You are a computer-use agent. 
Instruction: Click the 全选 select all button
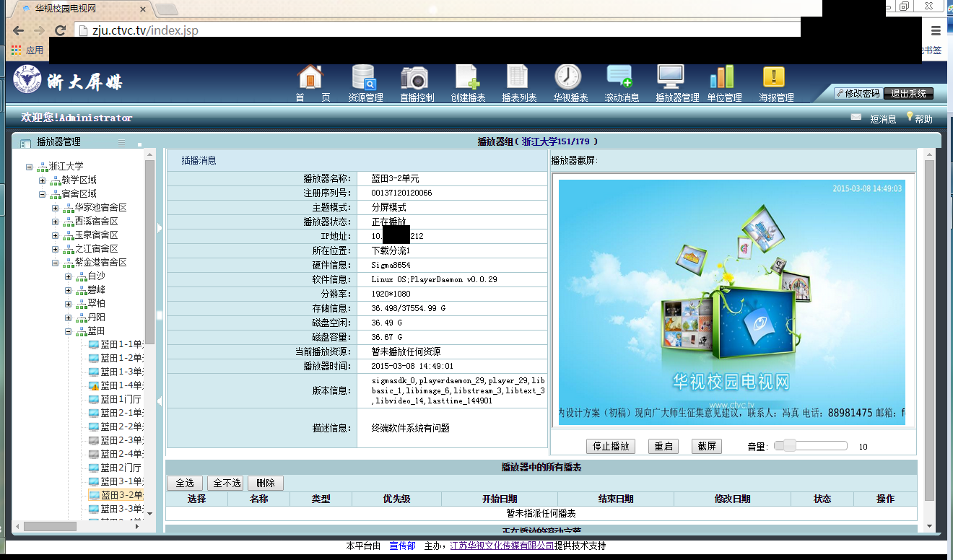click(x=185, y=483)
